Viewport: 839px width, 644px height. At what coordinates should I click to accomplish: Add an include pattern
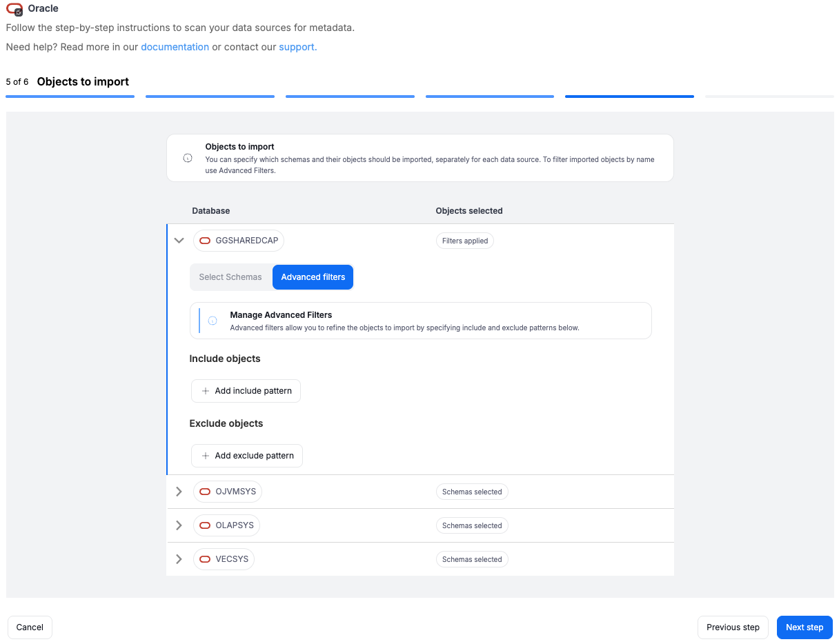click(x=246, y=391)
